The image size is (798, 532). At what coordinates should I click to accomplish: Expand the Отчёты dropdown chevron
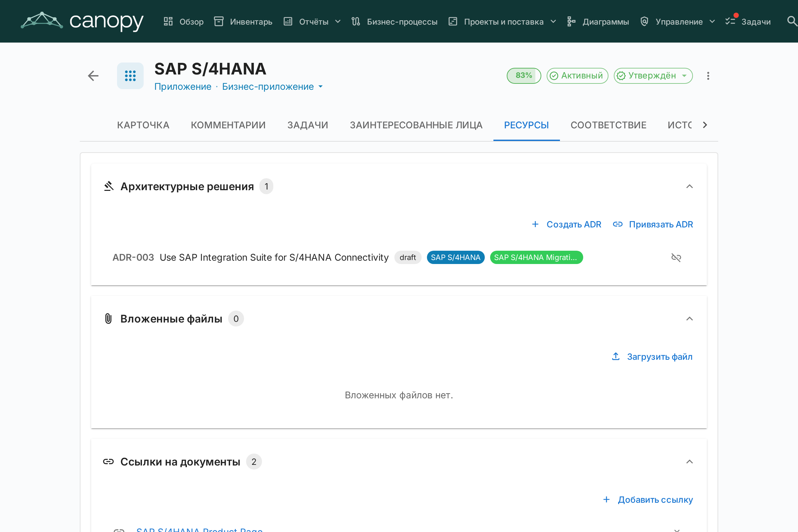pyautogui.click(x=338, y=21)
